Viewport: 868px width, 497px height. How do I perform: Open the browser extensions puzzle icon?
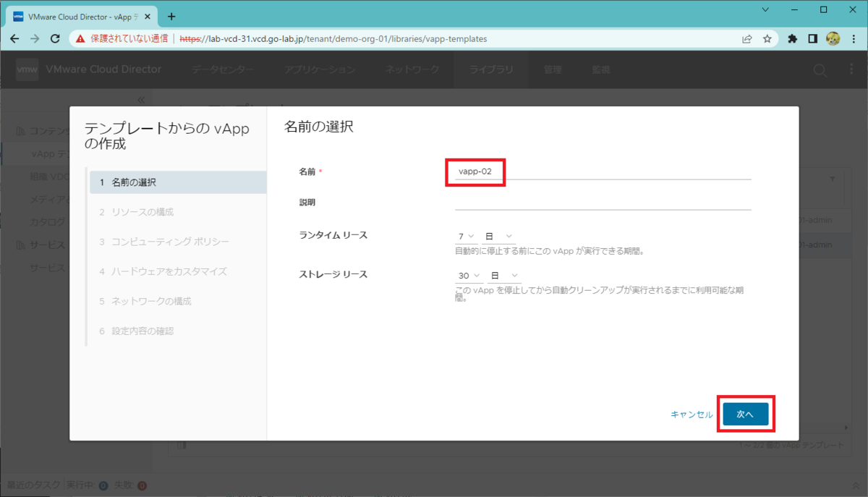[793, 39]
